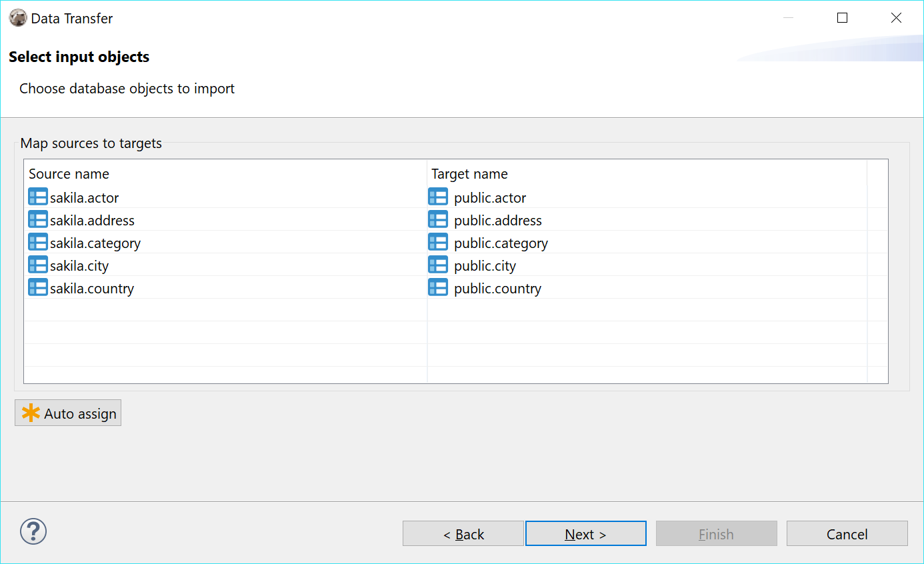
Task: Click the table icon beside sakila.country
Action: point(38,287)
